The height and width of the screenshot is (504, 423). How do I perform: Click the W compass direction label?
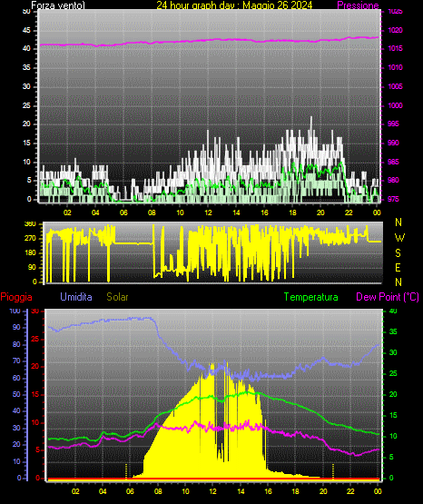(399, 238)
